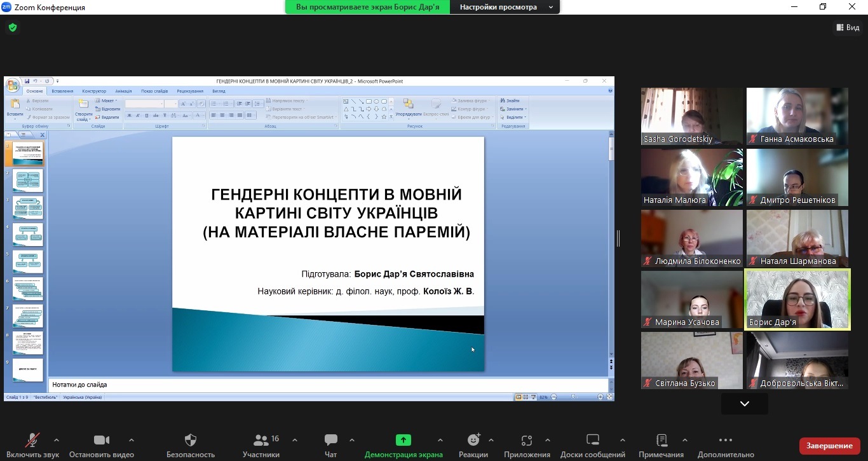868x461 pixels.
Task: Click the Undo icon in quick access toolbar
Action: (x=36, y=81)
